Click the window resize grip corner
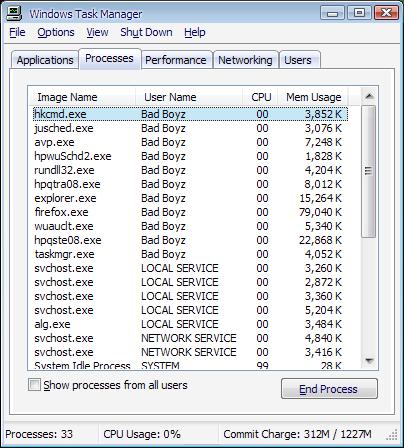This screenshot has height=448, width=404. (394, 435)
